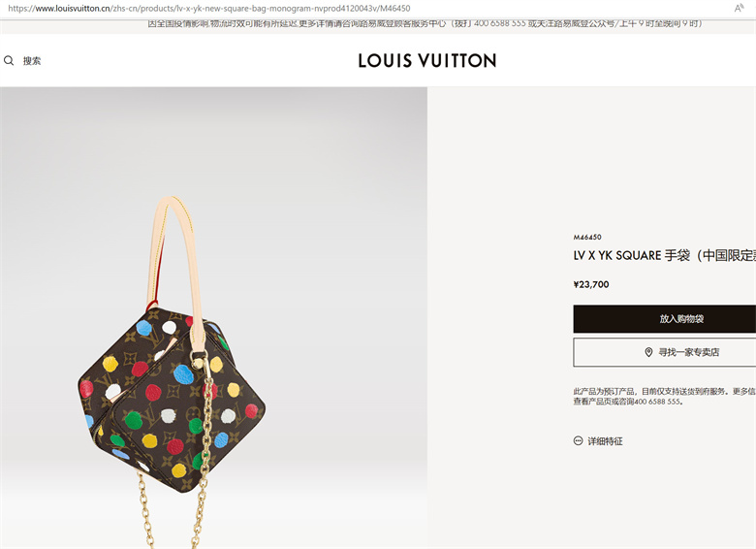
Task: Click the shipping delay notice banner
Action: coord(425,23)
